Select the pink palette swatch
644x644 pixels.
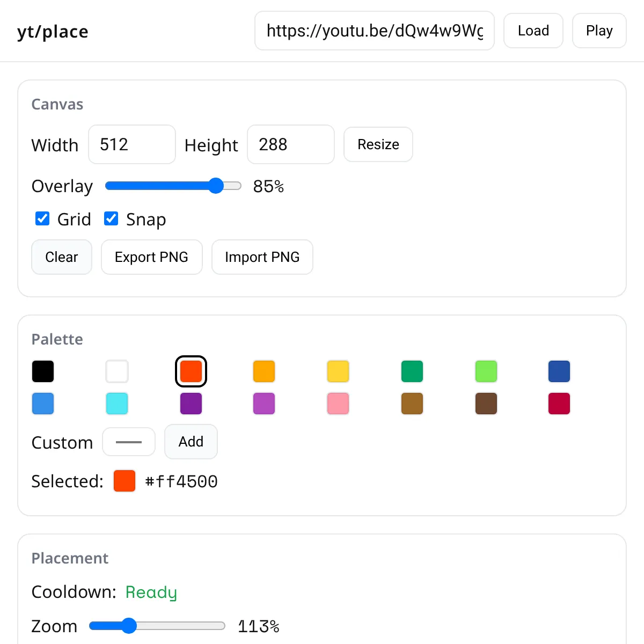[x=338, y=404]
